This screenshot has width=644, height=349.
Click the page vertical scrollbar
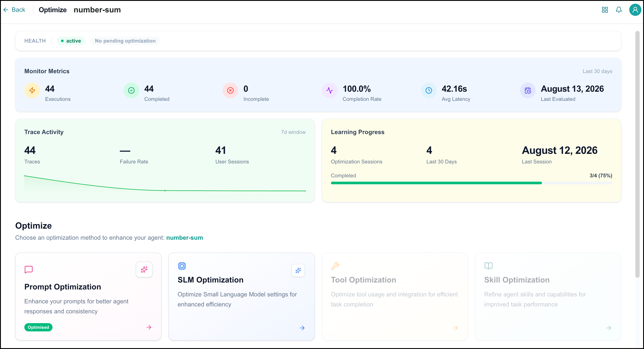point(637,154)
